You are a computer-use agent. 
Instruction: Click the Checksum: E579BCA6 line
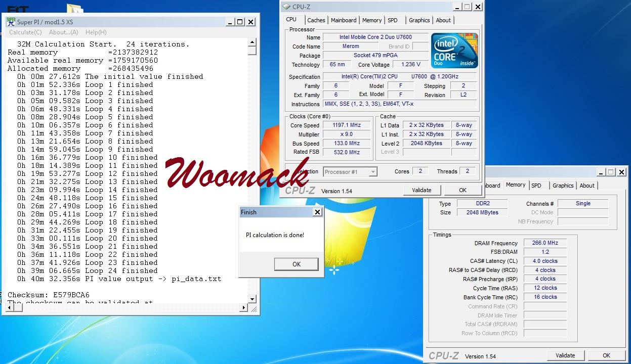(x=49, y=295)
